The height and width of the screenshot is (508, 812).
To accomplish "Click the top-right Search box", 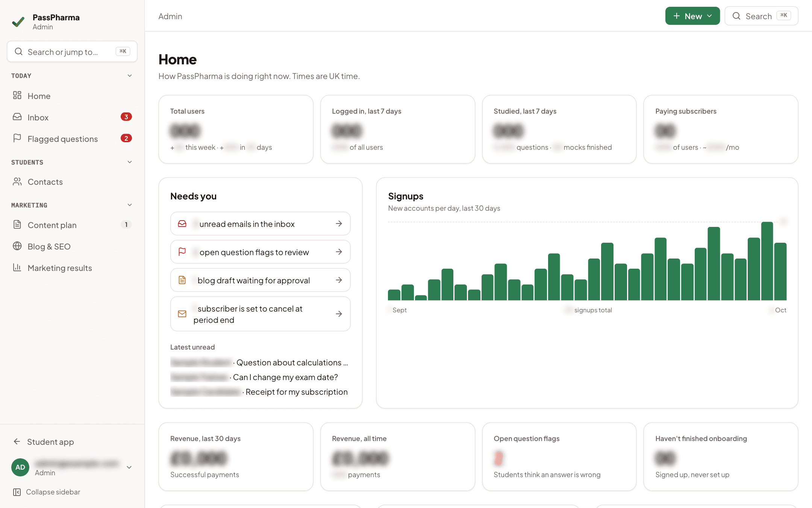I will (x=761, y=16).
